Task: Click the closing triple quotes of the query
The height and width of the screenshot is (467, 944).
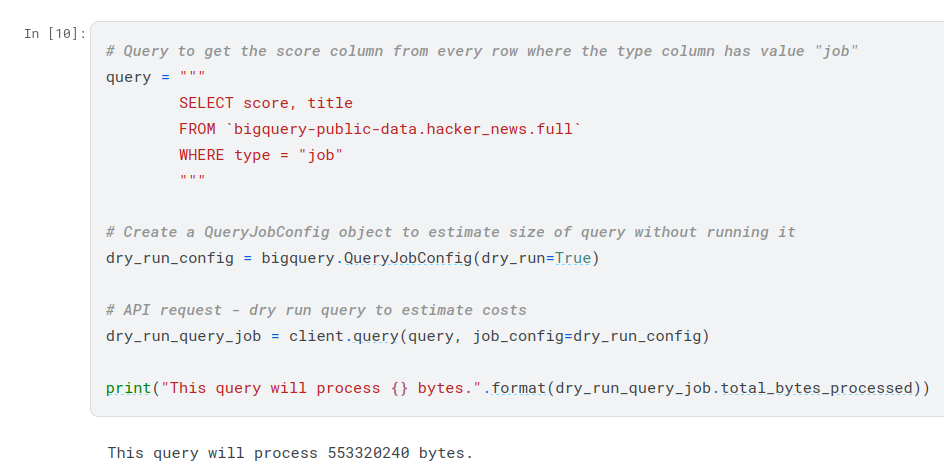Action: click(192, 181)
